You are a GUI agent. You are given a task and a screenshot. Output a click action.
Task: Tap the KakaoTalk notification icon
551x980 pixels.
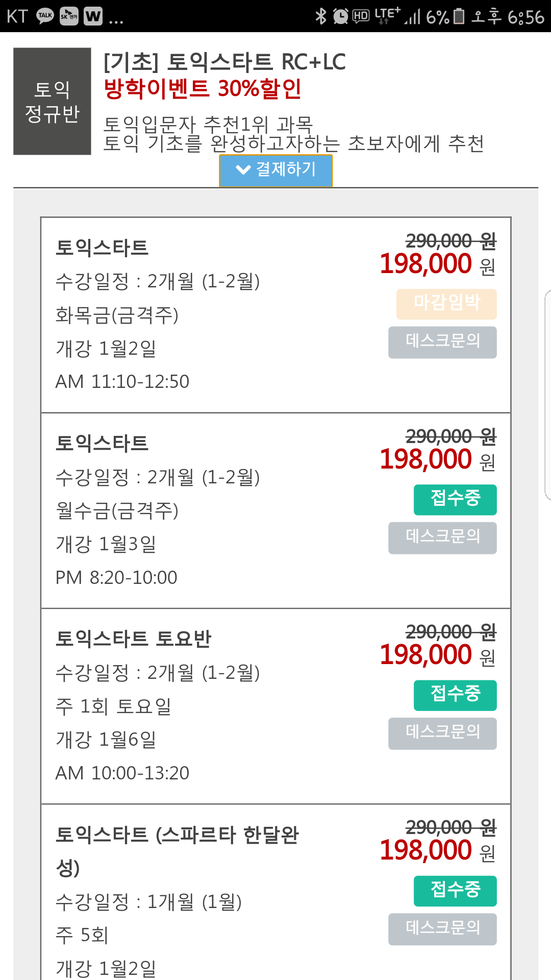[x=45, y=16]
